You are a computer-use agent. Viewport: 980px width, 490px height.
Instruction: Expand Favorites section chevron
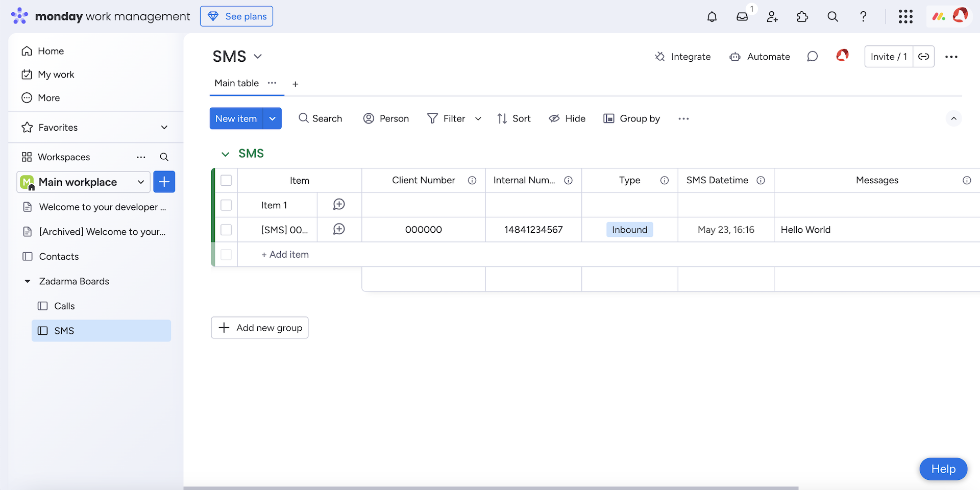[164, 127]
